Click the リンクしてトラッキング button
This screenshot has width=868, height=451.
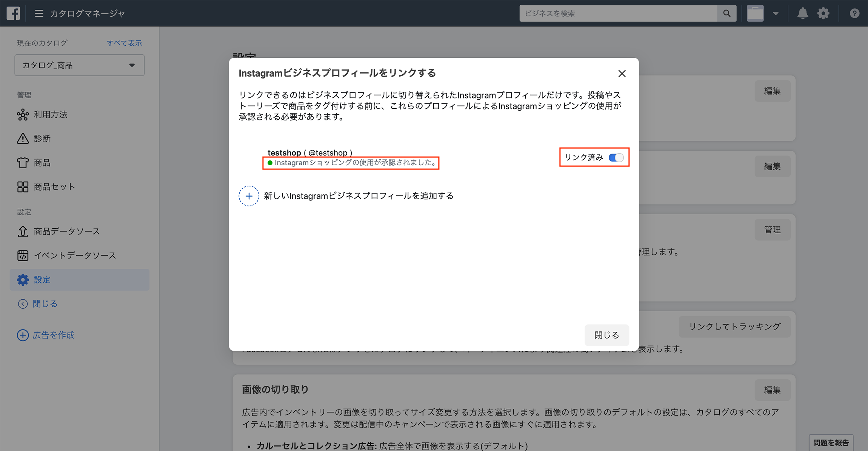point(734,326)
